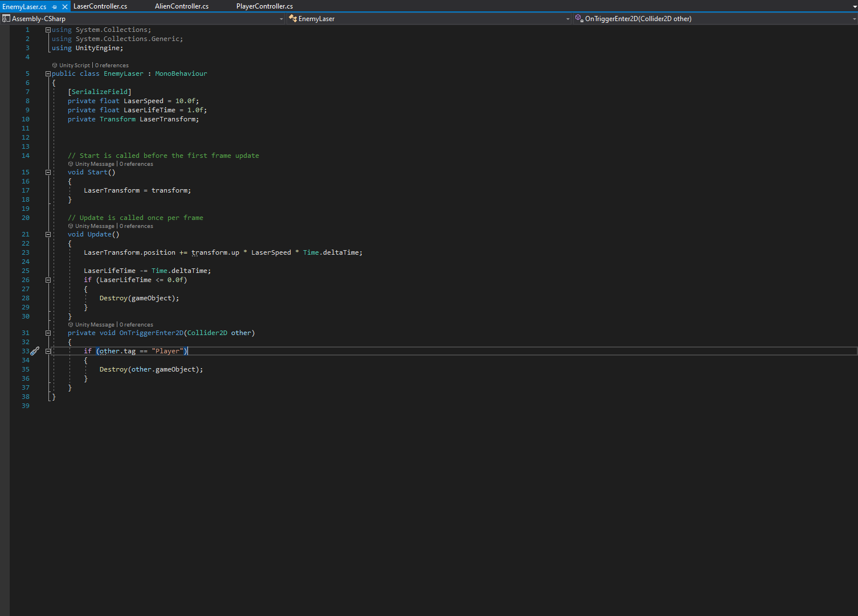Click 'Unity Message' above OnTriggerEnter2D
Image resolution: width=858 pixels, height=616 pixels.
(95, 325)
